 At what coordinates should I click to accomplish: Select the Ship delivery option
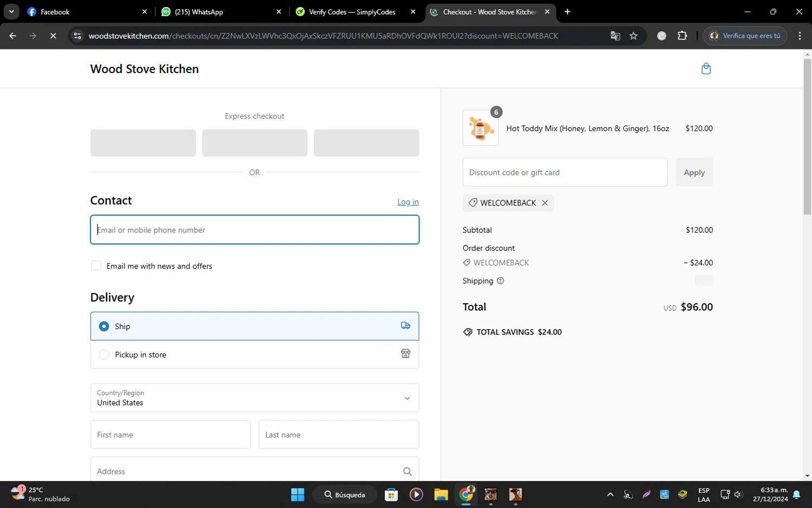[104, 327]
